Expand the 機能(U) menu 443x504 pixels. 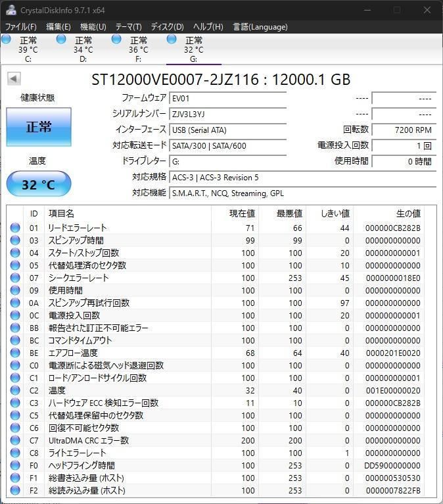(x=93, y=27)
